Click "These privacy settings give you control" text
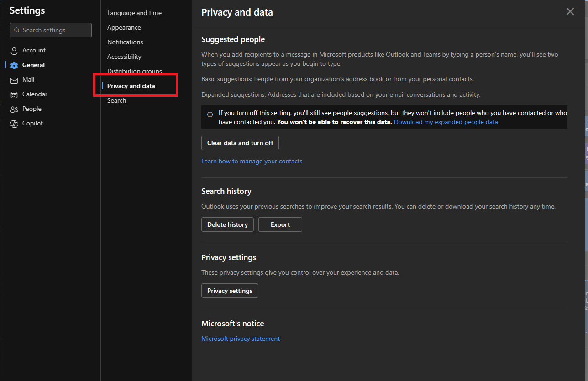Viewport: 588px width, 381px height. (x=300, y=272)
